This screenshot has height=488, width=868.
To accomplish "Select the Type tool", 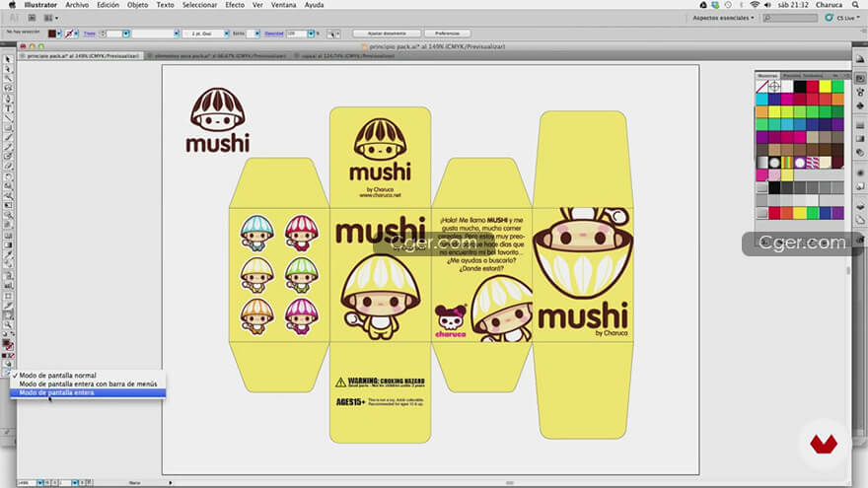I will (x=8, y=107).
